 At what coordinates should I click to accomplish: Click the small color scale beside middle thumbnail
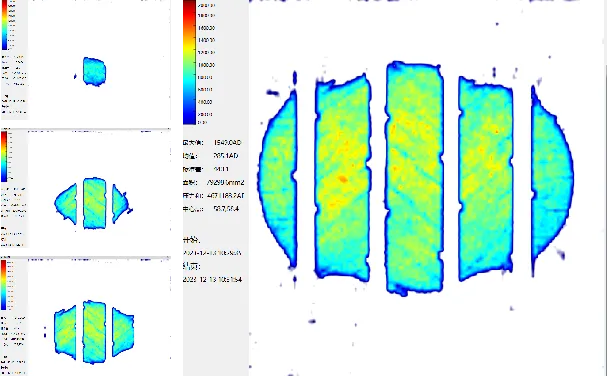coord(4,156)
